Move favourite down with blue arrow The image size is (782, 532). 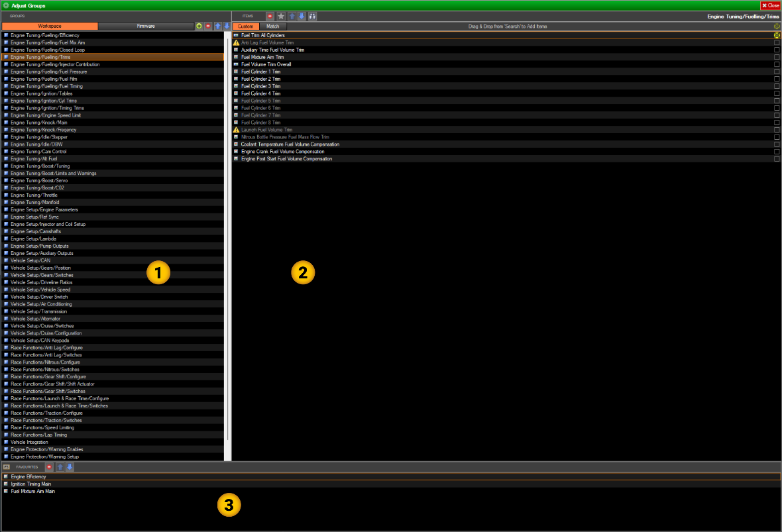pos(70,467)
